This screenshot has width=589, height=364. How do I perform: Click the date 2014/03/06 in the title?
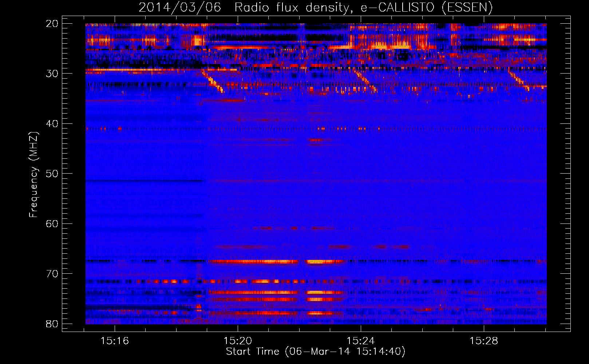coord(180,7)
